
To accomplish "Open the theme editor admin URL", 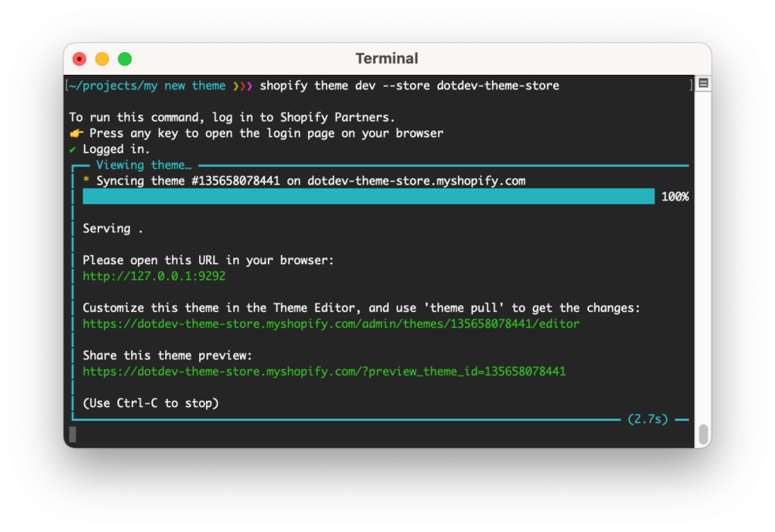I will tap(331, 324).
